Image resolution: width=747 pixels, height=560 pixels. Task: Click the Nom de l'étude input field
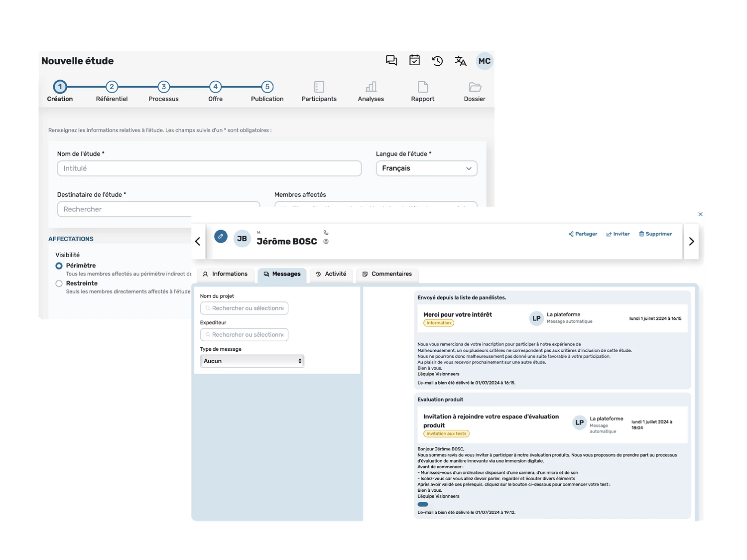[209, 168]
